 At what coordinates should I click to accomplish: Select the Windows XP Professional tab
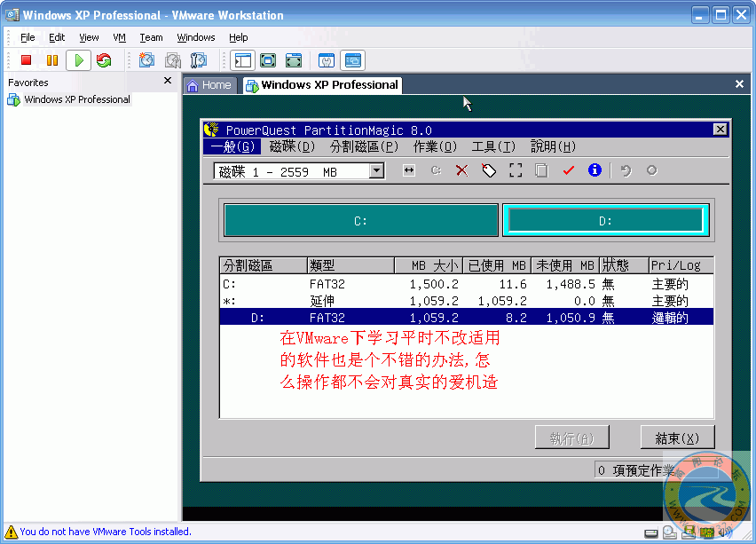322,85
